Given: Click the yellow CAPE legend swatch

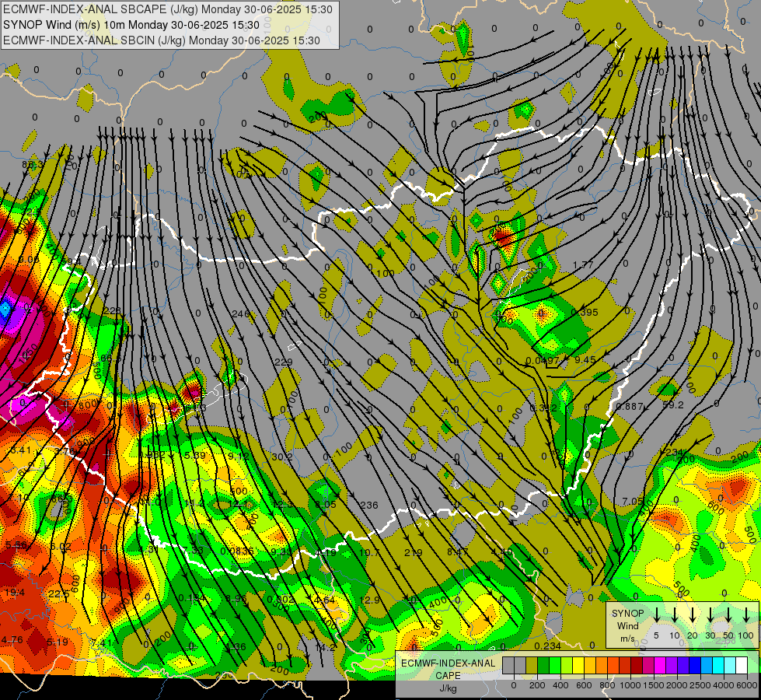Looking at the screenshot, I should [578, 666].
